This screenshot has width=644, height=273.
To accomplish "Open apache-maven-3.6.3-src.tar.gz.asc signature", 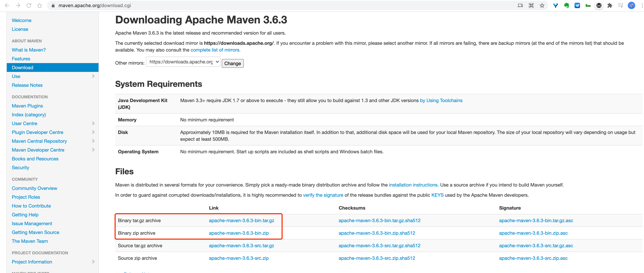I will [536, 246].
